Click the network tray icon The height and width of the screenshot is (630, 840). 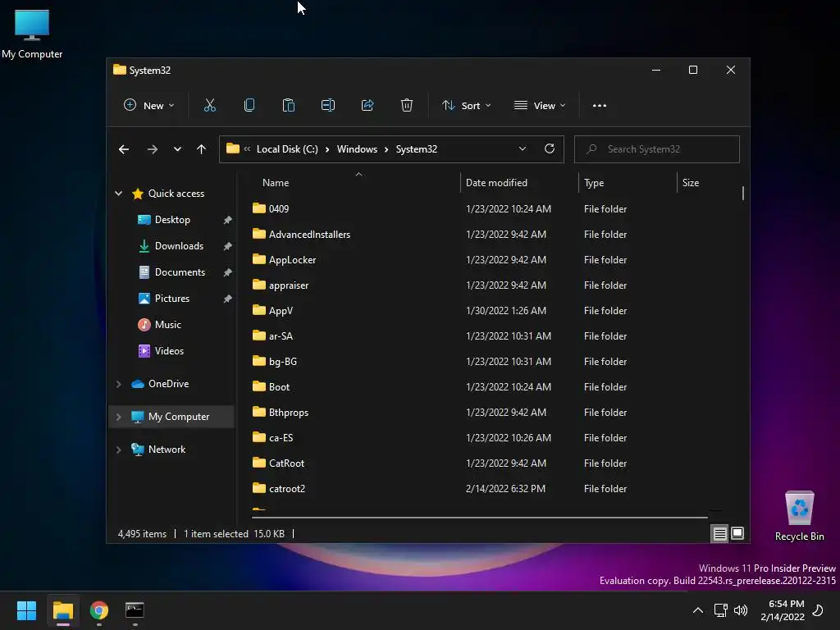(720, 610)
